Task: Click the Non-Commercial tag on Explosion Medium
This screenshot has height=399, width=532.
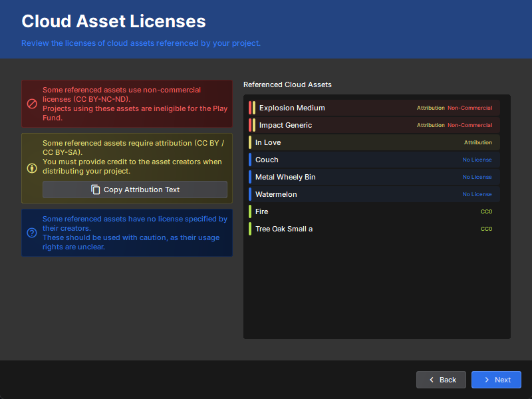Action: pos(470,108)
